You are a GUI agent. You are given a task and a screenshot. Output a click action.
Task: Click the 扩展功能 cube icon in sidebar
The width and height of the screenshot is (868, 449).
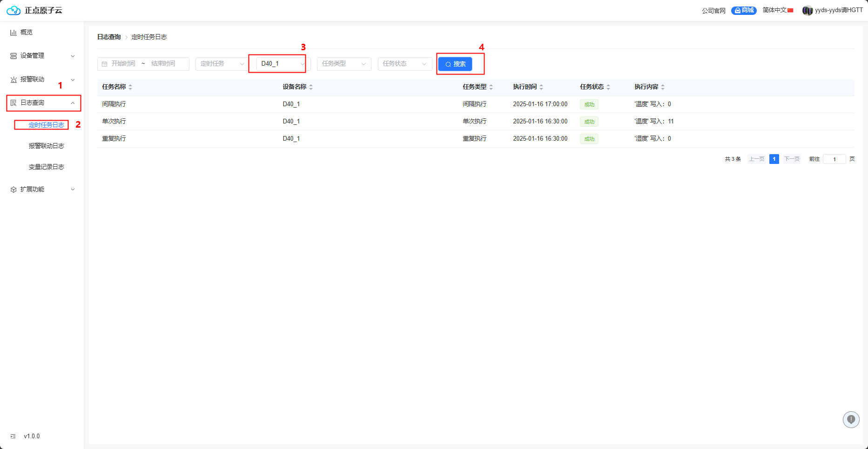13,190
